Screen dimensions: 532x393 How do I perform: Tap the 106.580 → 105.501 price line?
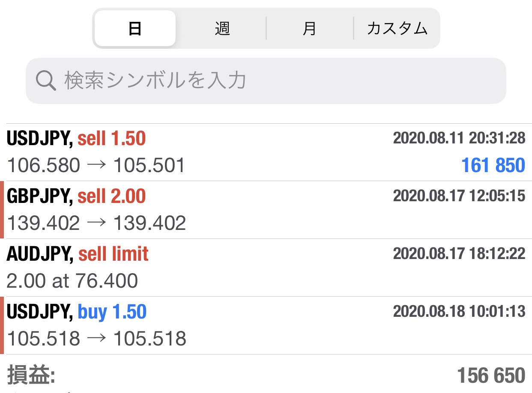[x=96, y=166]
